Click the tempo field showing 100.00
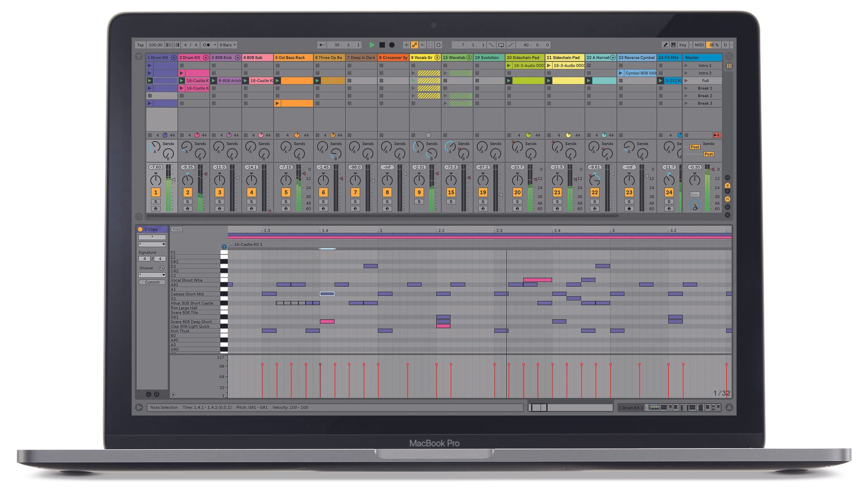 click(x=155, y=45)
